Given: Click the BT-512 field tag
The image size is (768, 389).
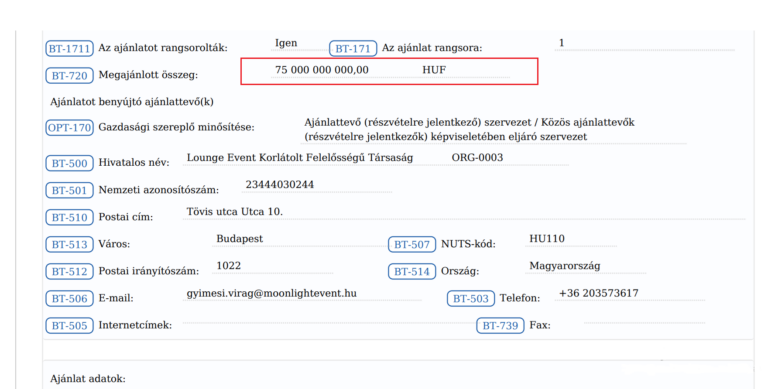Looking at the screenshot, I should pyautogui.click(x=70, y=271).
